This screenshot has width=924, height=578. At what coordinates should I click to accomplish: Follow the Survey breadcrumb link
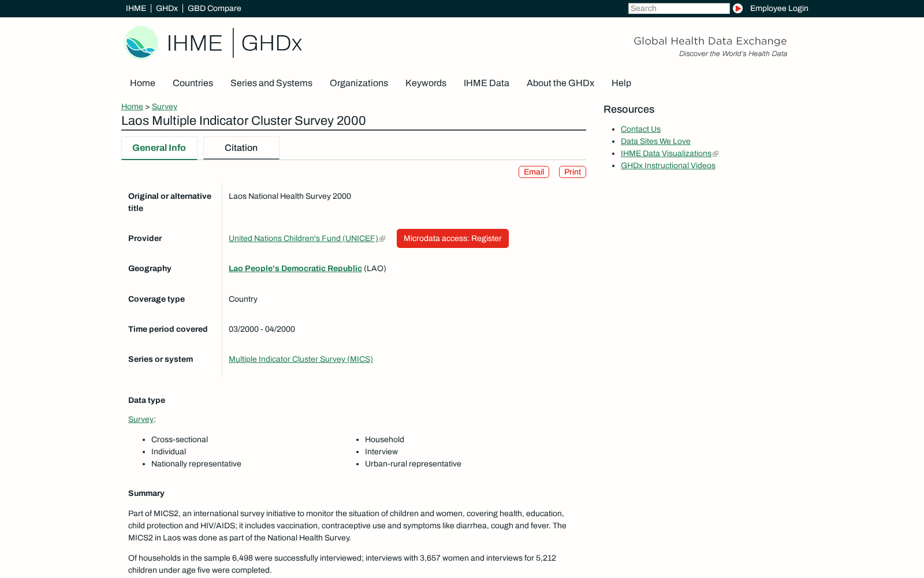pyautogui.click(x=165, y=106)
